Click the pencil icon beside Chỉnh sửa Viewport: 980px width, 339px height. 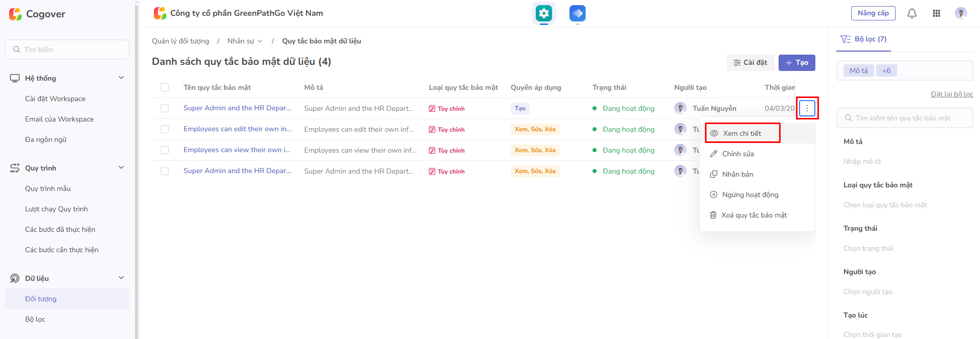714,154
